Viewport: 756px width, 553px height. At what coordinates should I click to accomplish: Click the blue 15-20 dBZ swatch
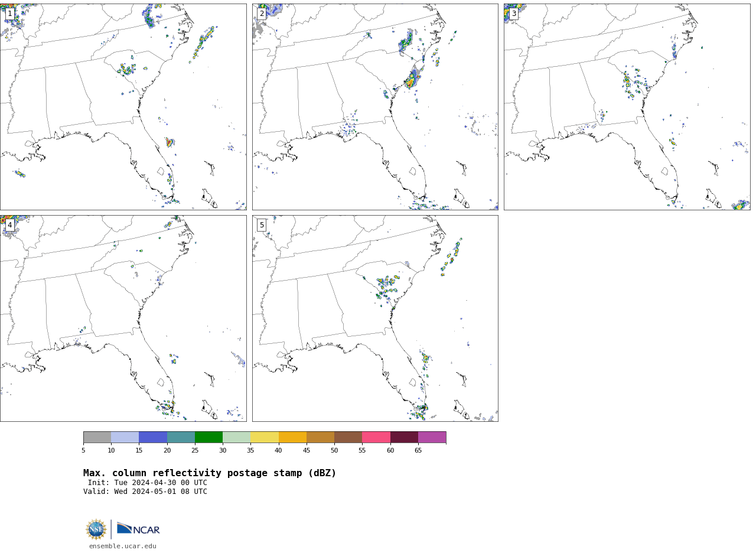click(x=153, y=437)
